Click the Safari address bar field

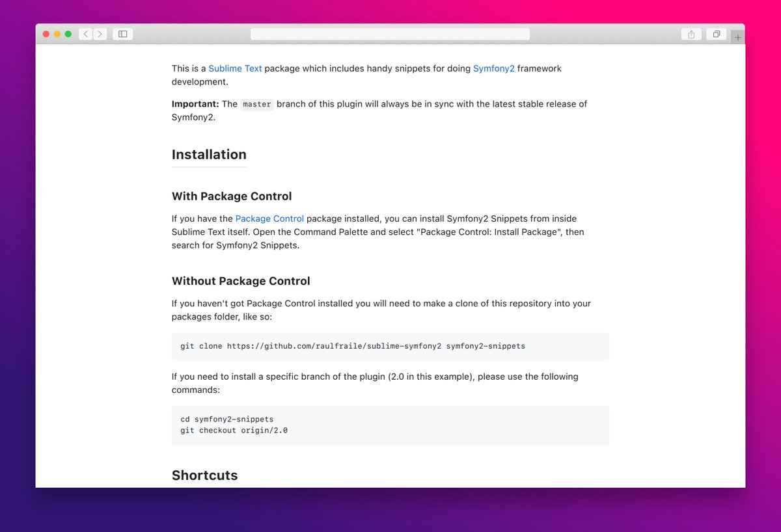[390, 34]
